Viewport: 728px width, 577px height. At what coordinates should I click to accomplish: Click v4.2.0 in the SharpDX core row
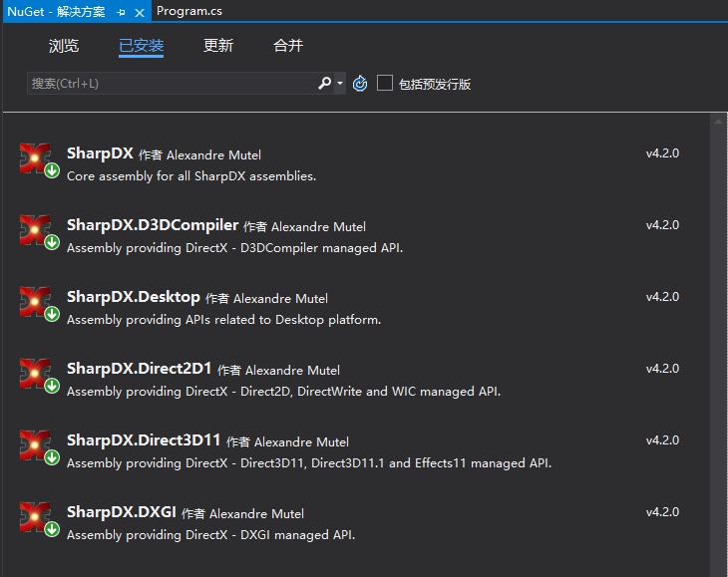click(662, 153)
